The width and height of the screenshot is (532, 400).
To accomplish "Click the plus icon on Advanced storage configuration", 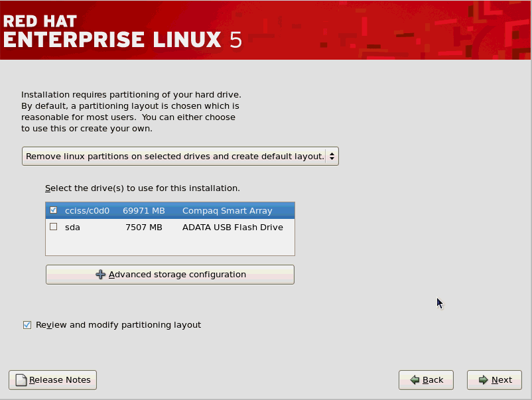I will coord(100,275).
